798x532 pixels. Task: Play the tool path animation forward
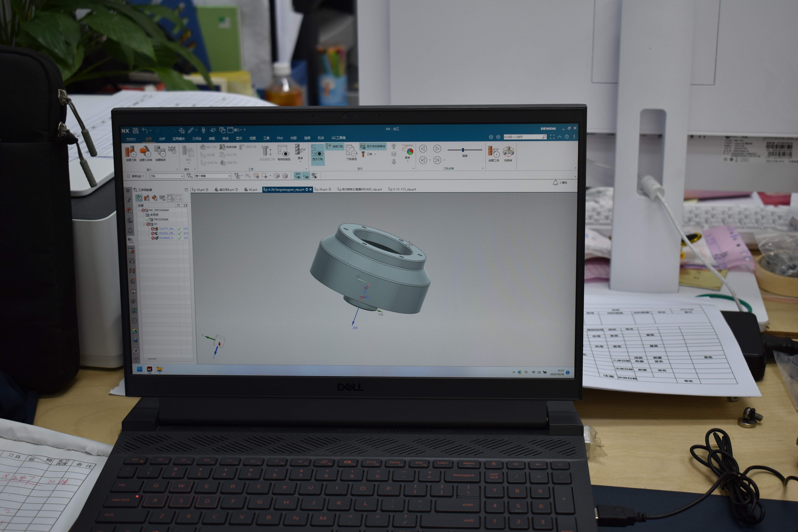(x=437, y=149)
